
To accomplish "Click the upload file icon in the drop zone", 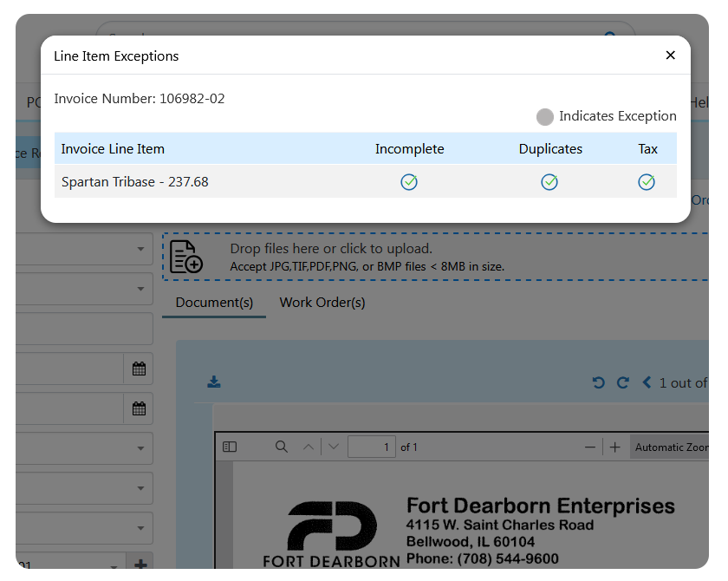I will coord(185,256).
